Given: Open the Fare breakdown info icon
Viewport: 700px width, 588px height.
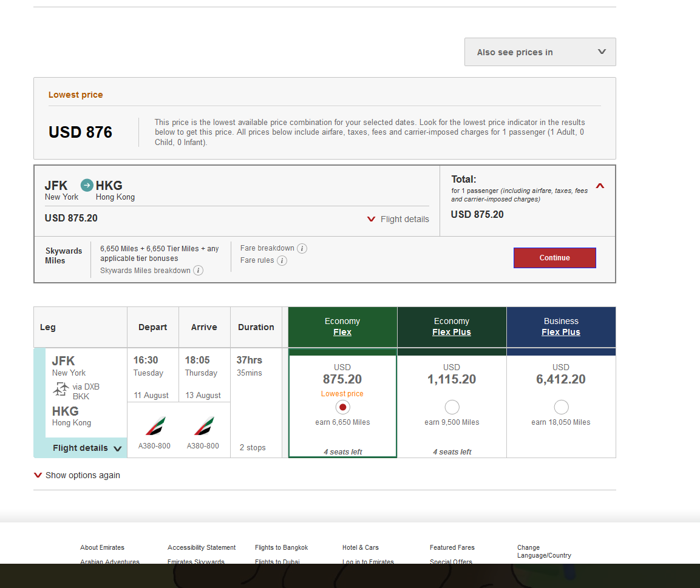Looking at the screenshot, I should 302,249.
